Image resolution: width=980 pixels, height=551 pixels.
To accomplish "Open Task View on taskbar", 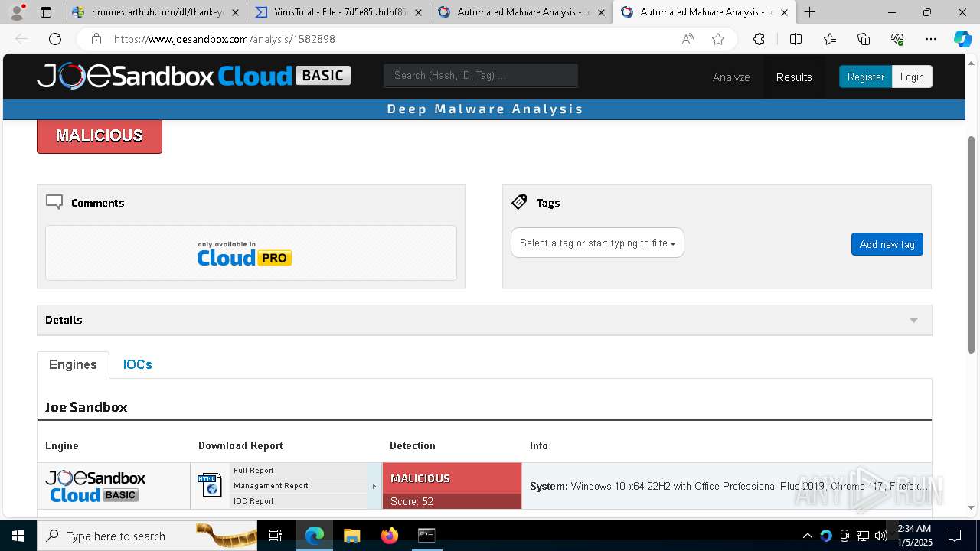I will click(x=276, y=536).
